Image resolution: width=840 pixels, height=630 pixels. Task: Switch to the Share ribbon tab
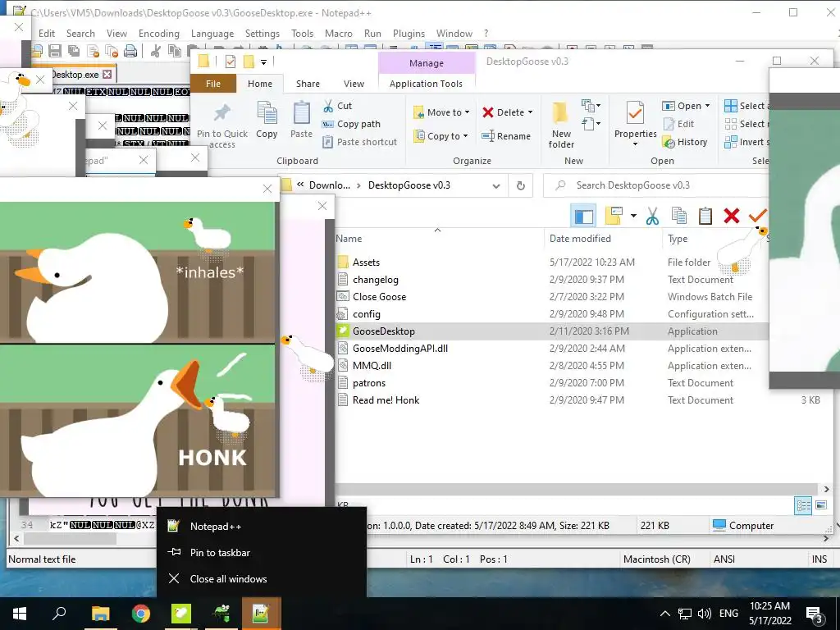(308, 84)
